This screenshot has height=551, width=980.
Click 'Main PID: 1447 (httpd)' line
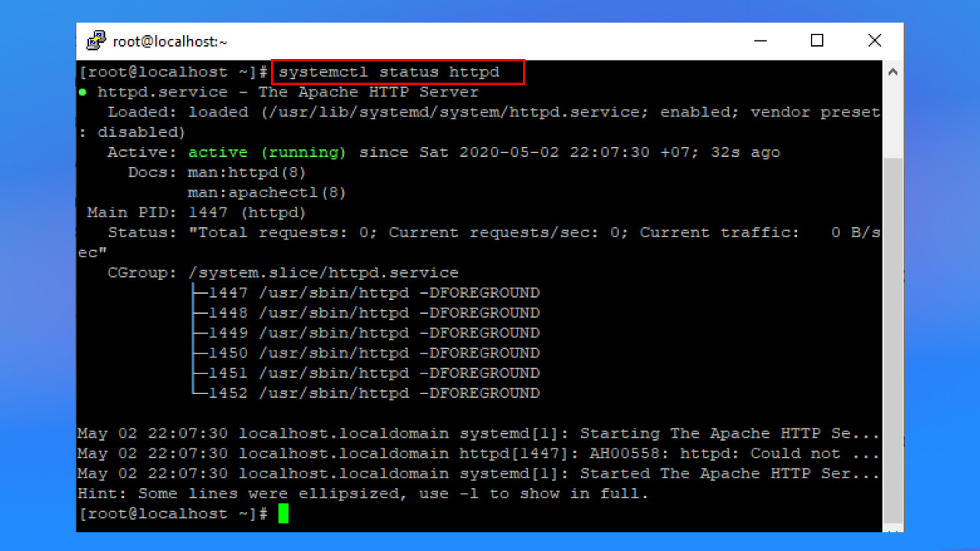[196, 213]
